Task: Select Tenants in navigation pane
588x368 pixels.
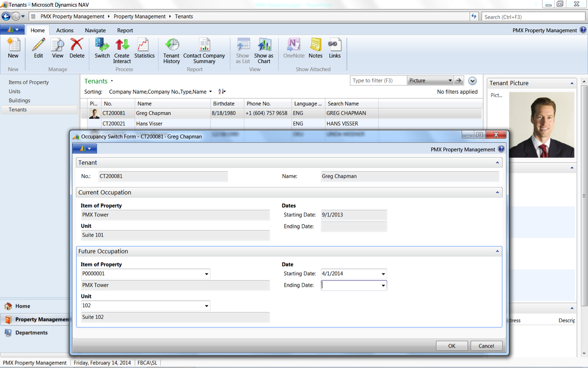Action: click(39, 110)
